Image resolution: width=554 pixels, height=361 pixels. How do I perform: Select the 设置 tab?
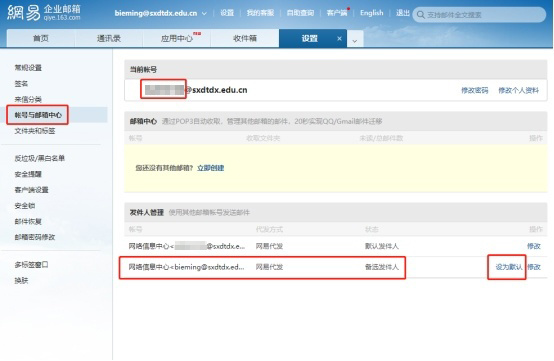[310, 38]
